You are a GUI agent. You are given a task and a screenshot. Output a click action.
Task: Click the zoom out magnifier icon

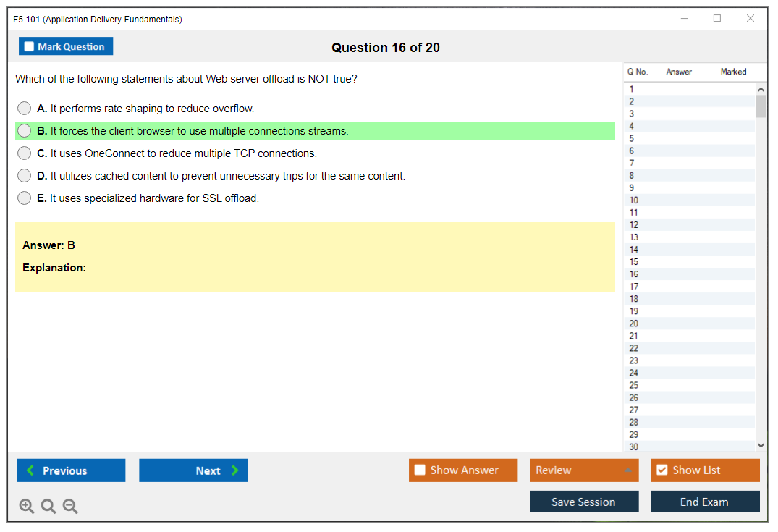click(70, 507)
